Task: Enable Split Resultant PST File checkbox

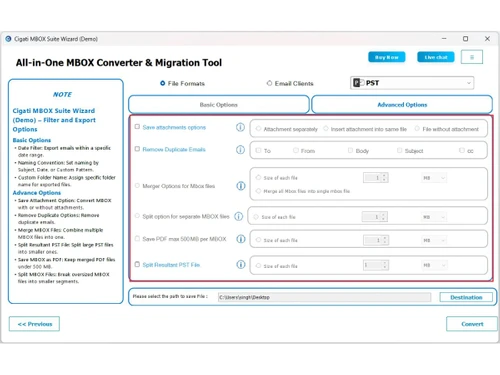Action: point(137,264)
